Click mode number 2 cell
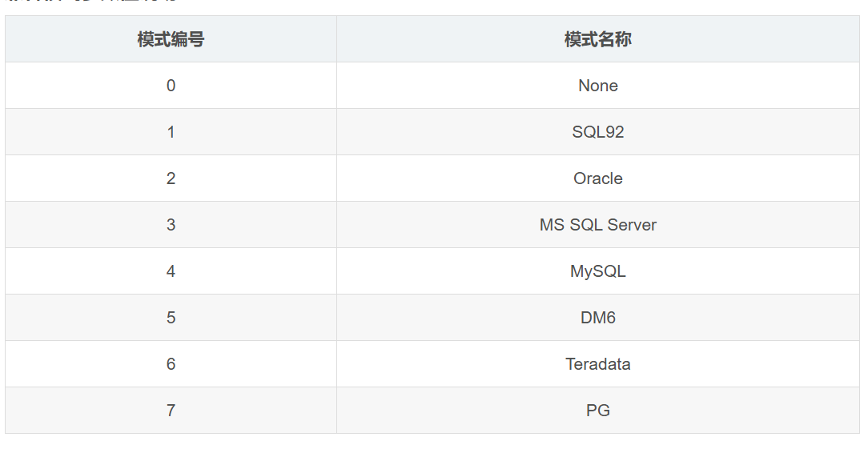The width and height of the screenshot is (868, 449). click(171, 178)
